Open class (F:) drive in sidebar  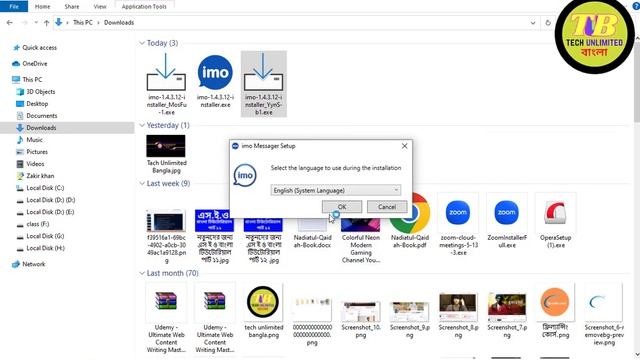tap(38, 224)
